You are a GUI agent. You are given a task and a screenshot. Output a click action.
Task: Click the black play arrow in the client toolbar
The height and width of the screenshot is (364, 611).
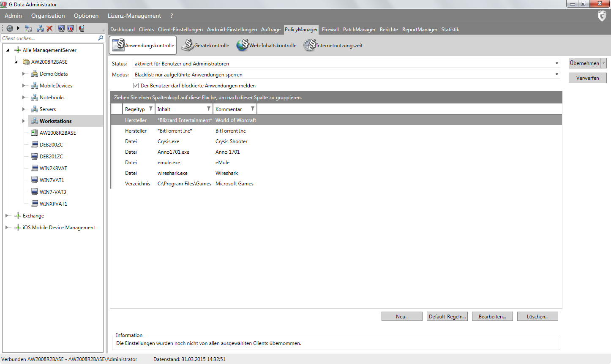point(18,28)
